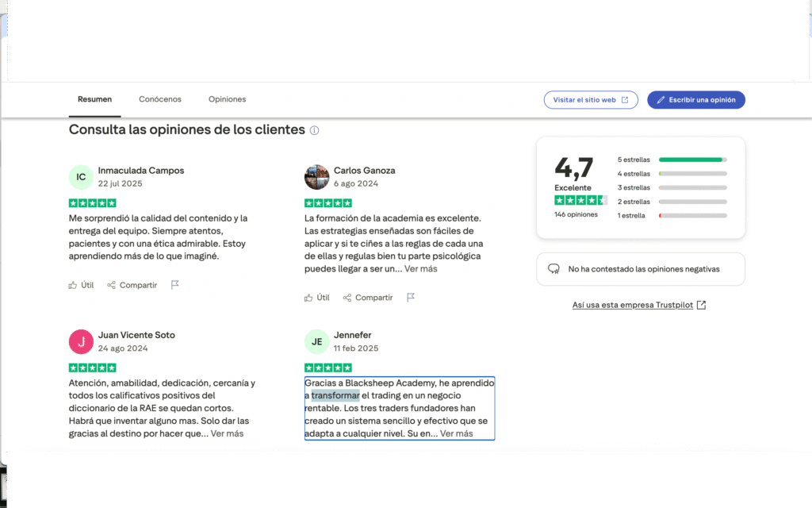Click Escribir una opinión button

(696, 100)
